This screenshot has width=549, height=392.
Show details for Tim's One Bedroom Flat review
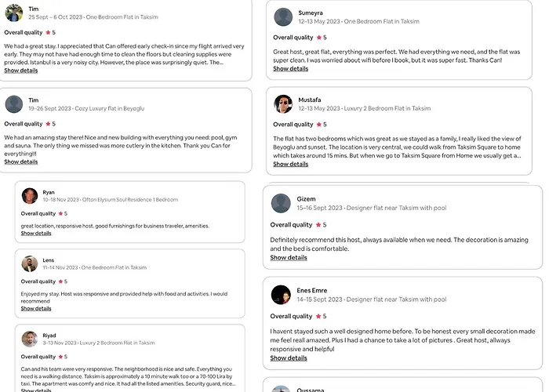tap(20, 71)
